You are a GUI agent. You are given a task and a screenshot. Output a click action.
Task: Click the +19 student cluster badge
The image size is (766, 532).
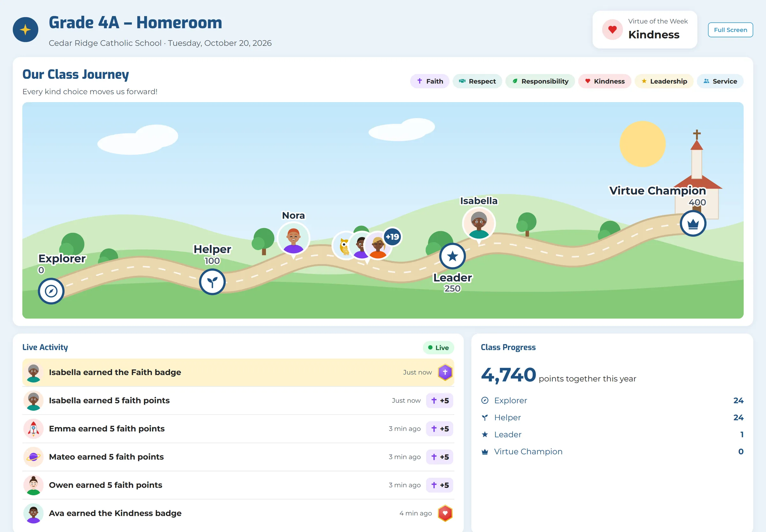[392, 237]
